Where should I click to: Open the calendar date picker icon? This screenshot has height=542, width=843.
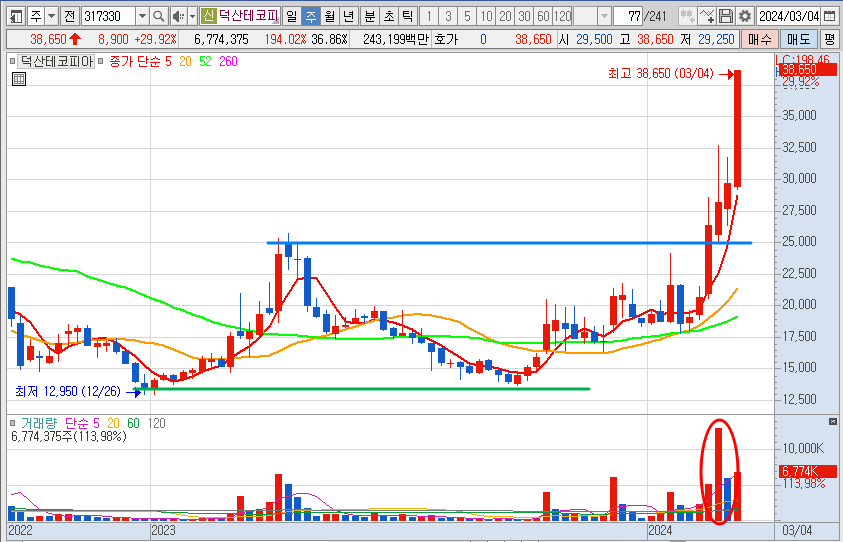pyautogui.click(x=830, y=17)
